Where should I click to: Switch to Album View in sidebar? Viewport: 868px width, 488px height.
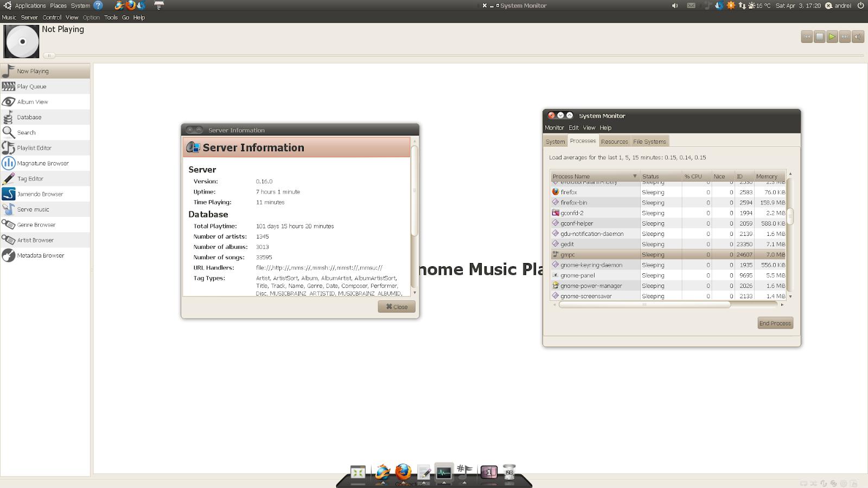45,102
